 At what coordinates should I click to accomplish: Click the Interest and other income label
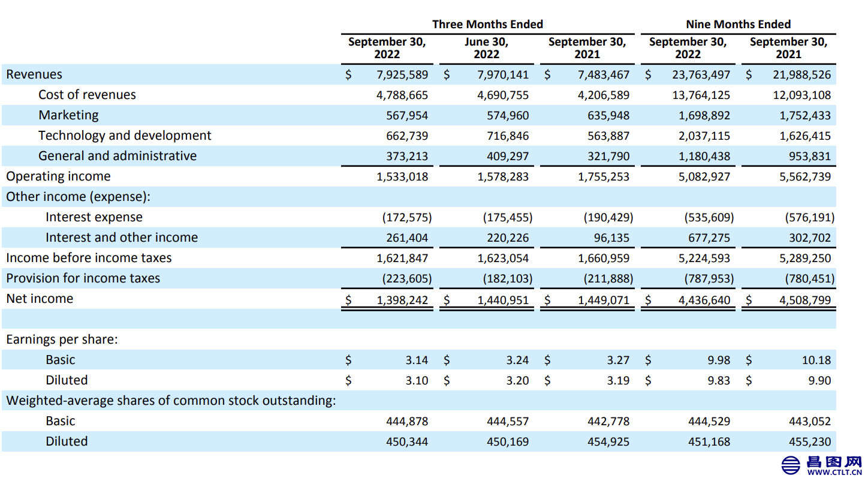pos(122,238)
